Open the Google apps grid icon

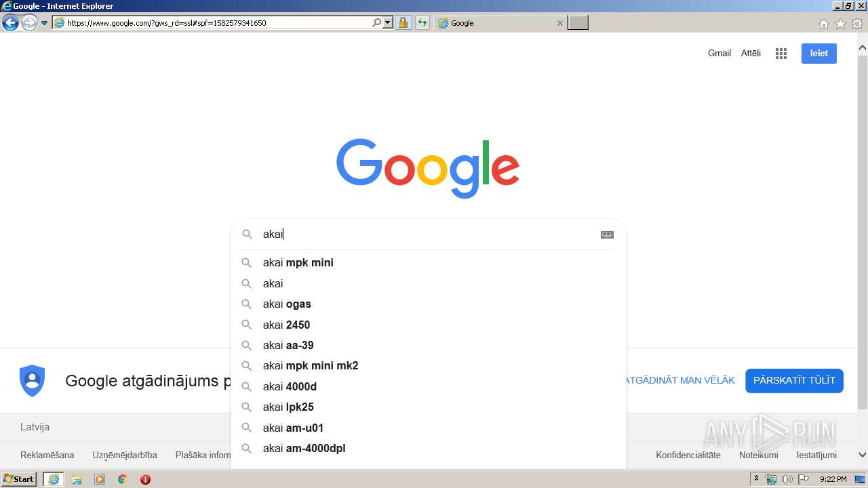click(x=781, y=54)
